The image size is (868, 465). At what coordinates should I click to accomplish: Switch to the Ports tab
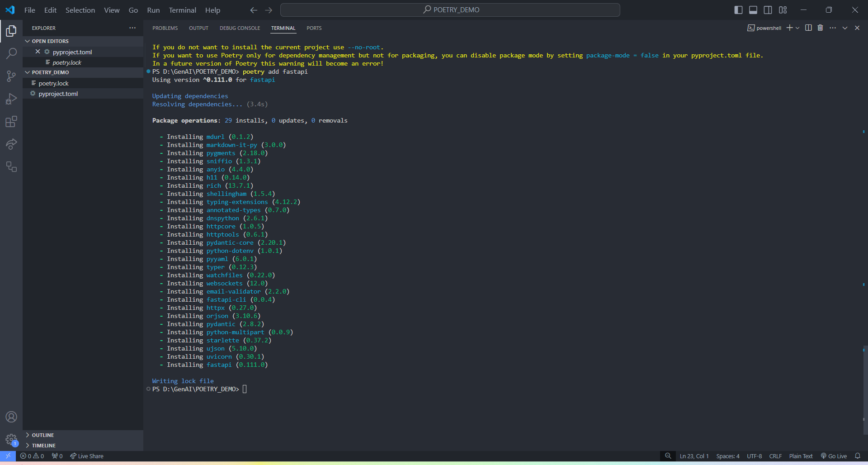pos(314,28)
